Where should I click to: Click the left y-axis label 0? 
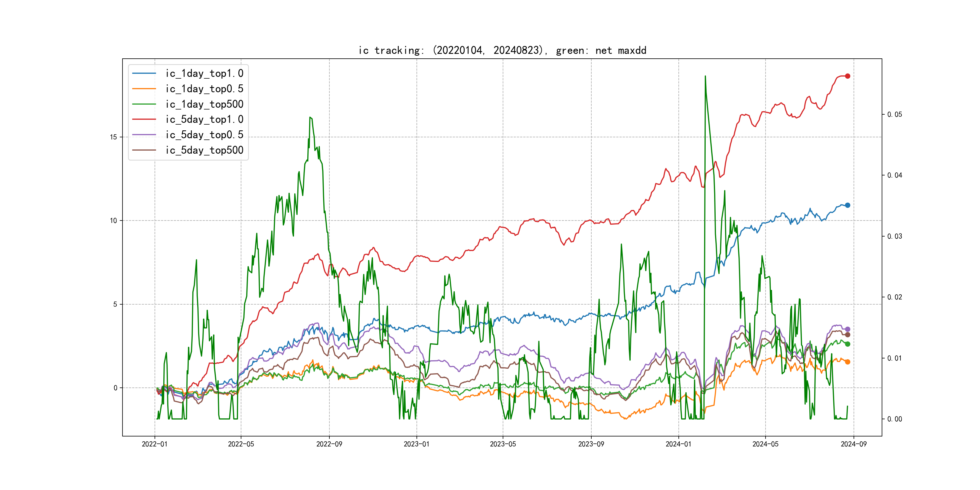pyautogui.click(x=115, y=388)
